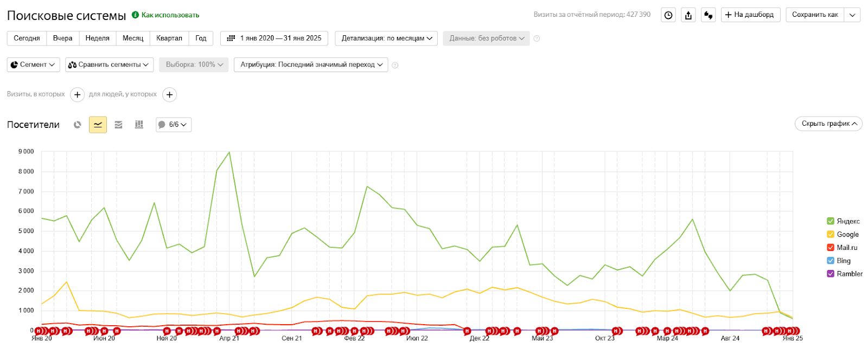Screen dimensions: 868x361
Task: Switch to stacked area chart view
Action: [118, 125]
